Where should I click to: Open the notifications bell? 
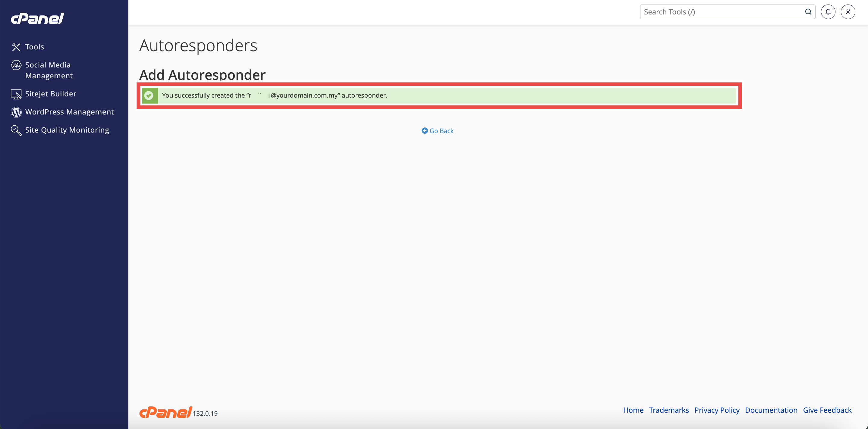coord(828,12)
